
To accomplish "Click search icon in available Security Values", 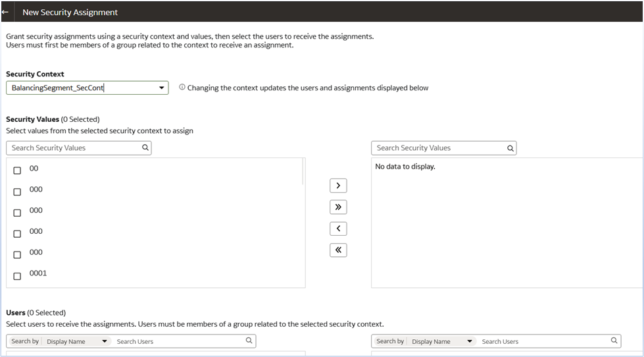I will (145, 148).
